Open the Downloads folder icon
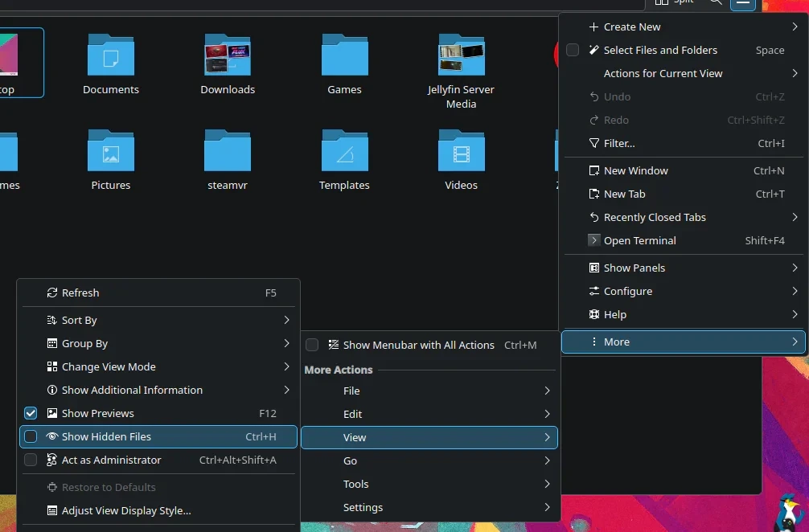The image size is (809, 532). tap(228, 55)
